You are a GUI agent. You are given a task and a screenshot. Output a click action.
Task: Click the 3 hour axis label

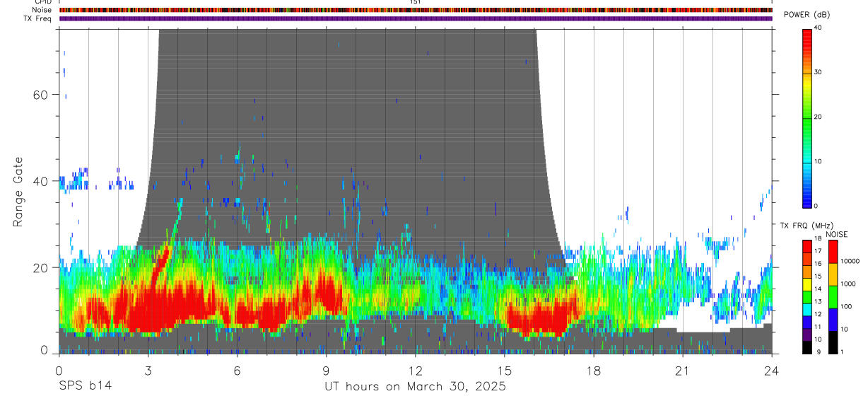148,371
